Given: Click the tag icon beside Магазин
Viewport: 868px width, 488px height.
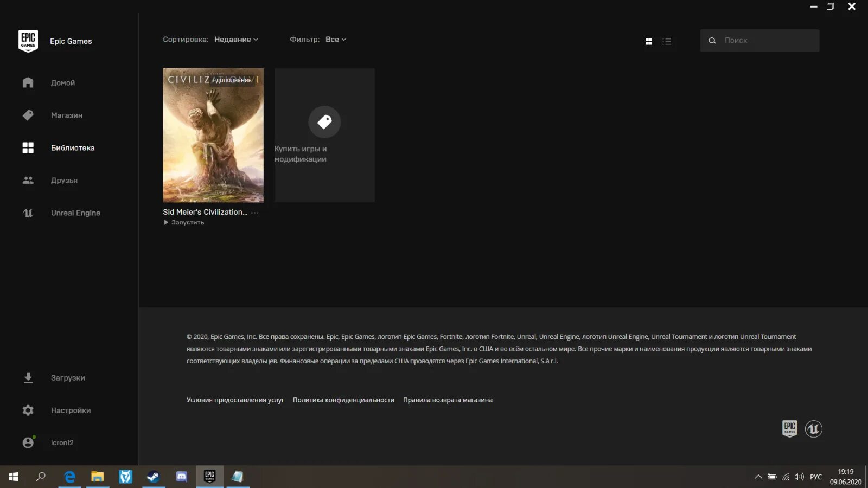Looking at the screenshot, I should click(28, 115).
